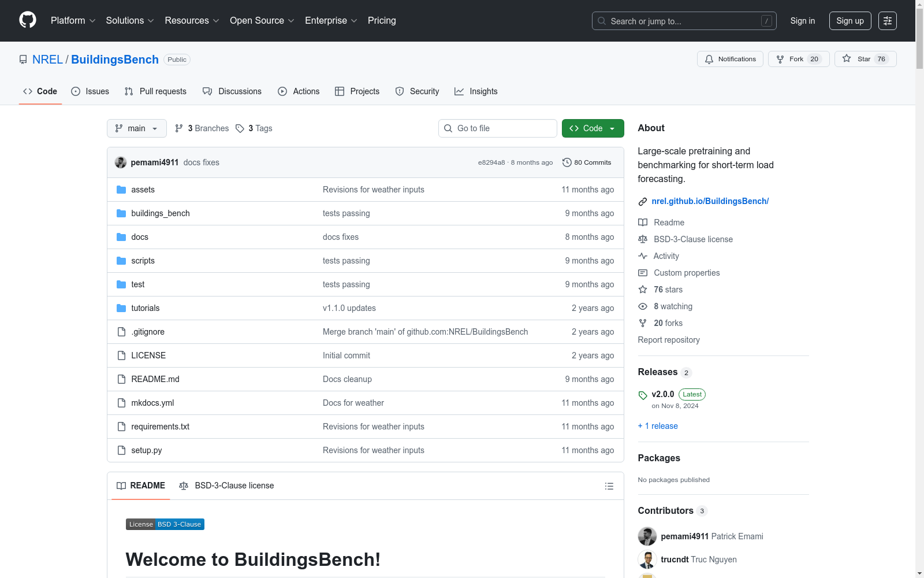Click the Pricing link

(x=382, y=21)
